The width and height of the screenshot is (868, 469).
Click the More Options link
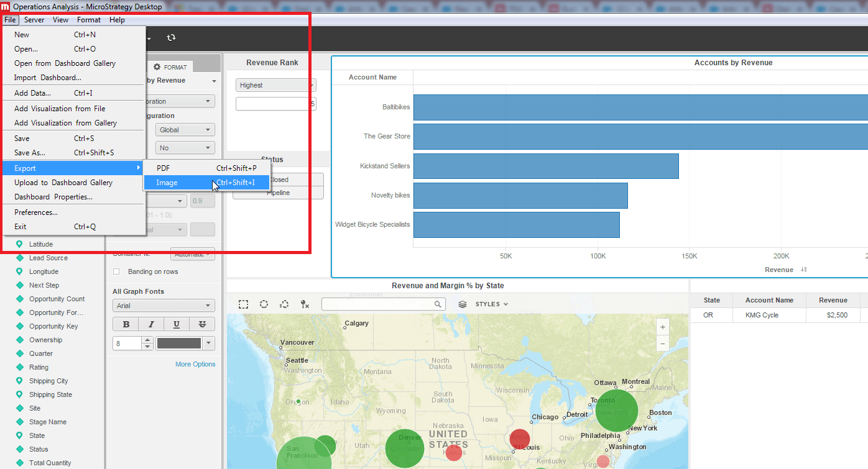click(x=195, y=364)
